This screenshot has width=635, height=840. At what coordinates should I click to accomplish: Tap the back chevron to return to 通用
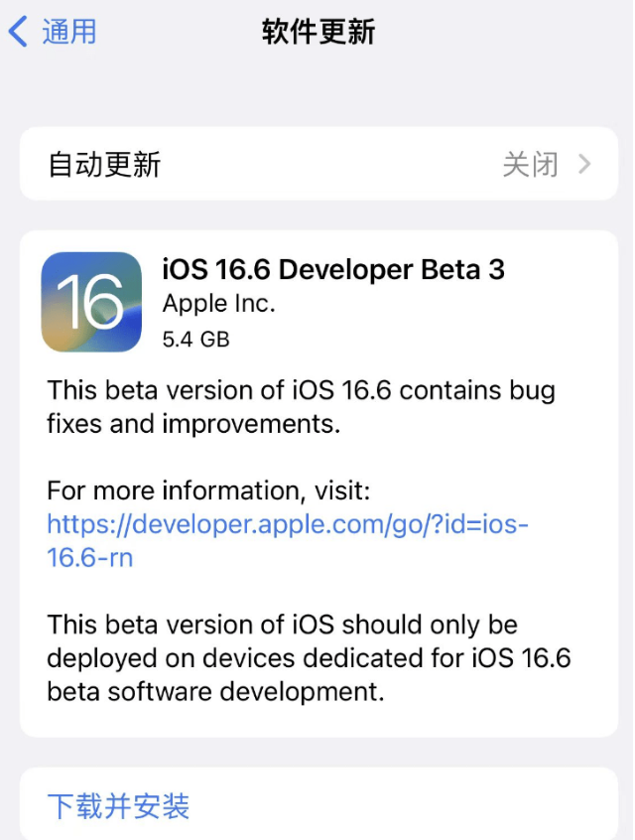click(x=18, y=31)
